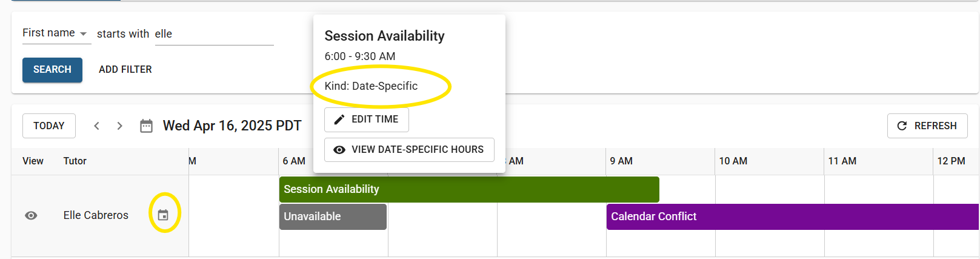Click the SEARCH button
Viewport: 980px width, 259px height.
52,70
